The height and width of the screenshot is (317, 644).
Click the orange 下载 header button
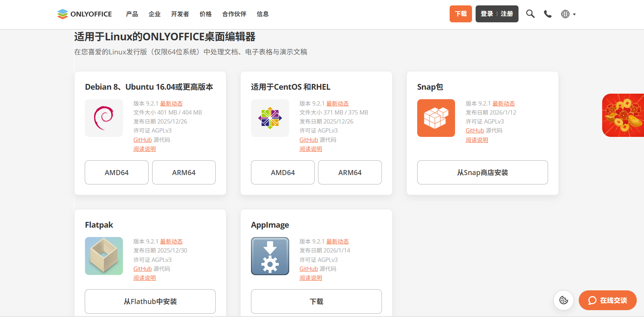[x=461, y=14]
